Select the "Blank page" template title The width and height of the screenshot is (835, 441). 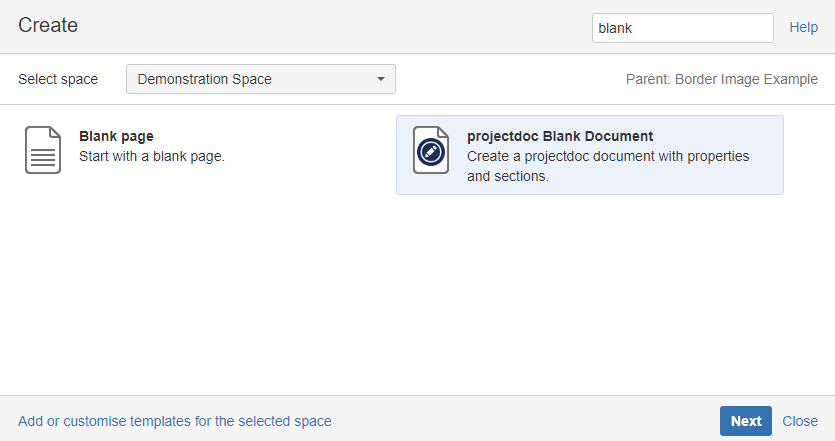point(116,136)
